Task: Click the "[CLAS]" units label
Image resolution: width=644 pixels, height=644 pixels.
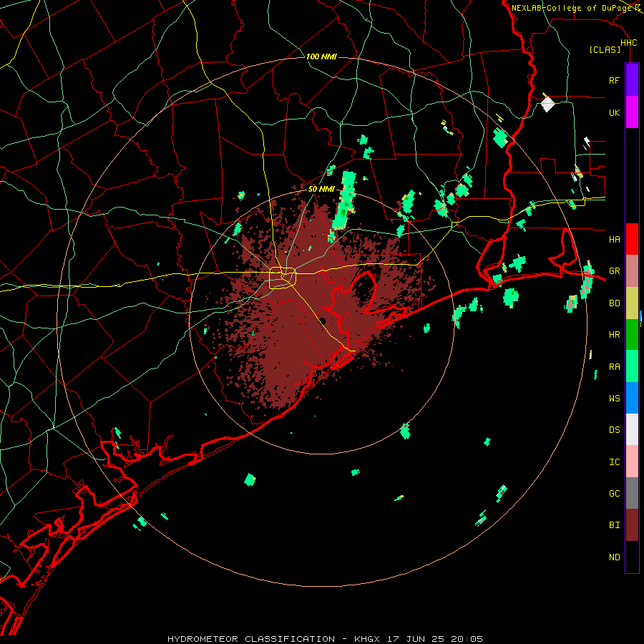Action: coord(605,50)
